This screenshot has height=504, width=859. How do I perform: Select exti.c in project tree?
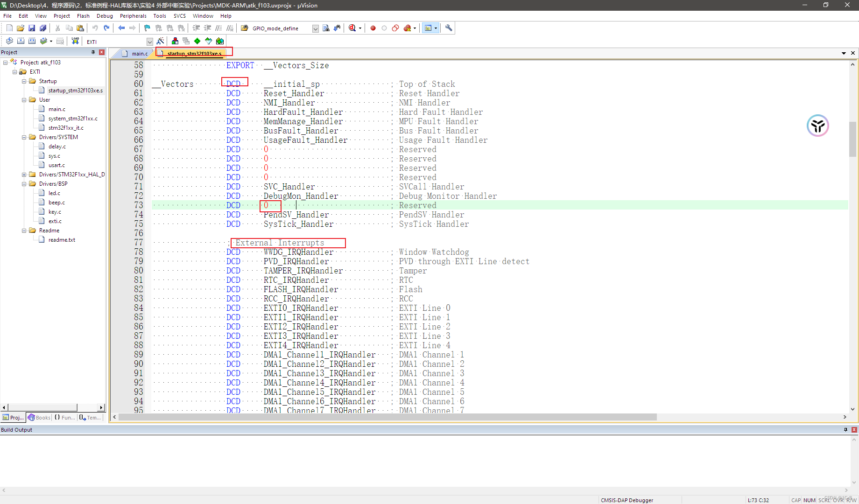click(x=55, y=221)
